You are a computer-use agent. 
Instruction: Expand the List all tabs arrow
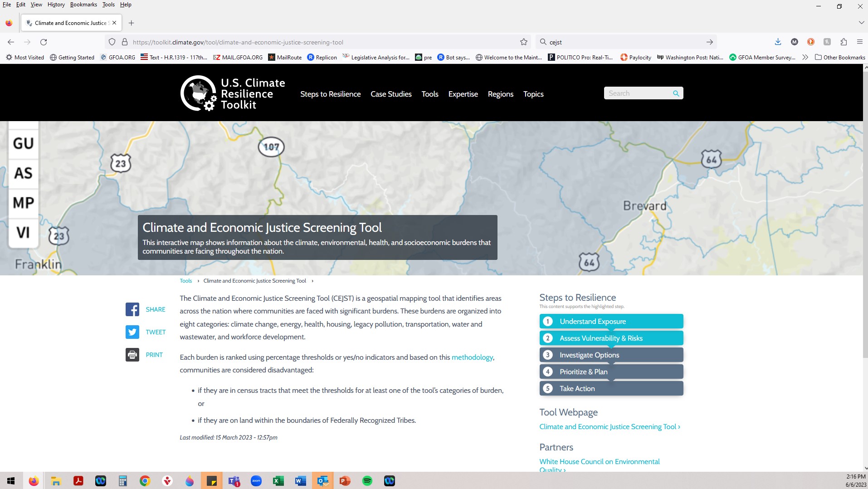862,23
